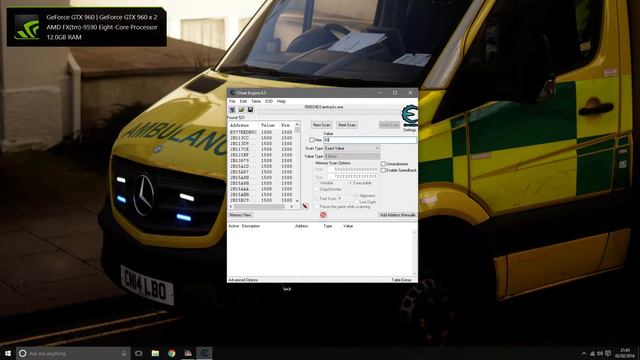Click the Cheat Engine taskbar icon
The image size is (640, 360).
[x=204, y=353]
